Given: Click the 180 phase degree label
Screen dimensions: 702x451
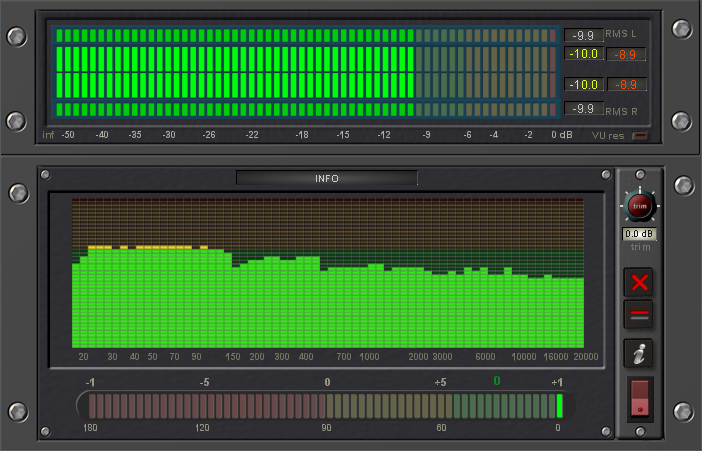Looking at the screenshot, I should [90, 428].
